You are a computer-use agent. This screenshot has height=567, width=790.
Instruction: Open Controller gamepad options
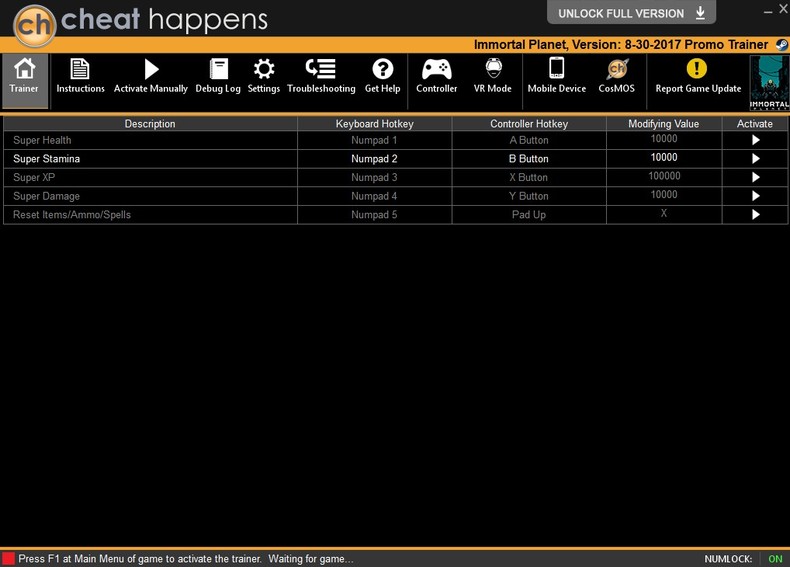(436, 76)
